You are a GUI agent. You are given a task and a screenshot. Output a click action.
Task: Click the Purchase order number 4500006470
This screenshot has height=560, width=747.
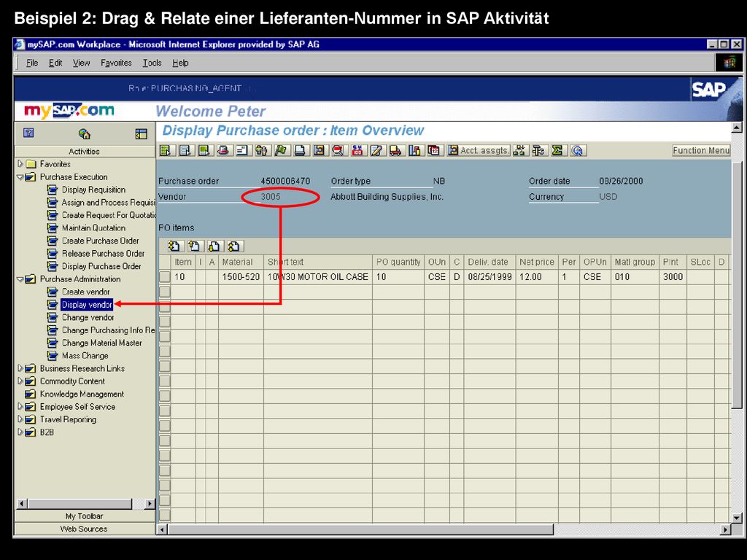pos(285,181)
